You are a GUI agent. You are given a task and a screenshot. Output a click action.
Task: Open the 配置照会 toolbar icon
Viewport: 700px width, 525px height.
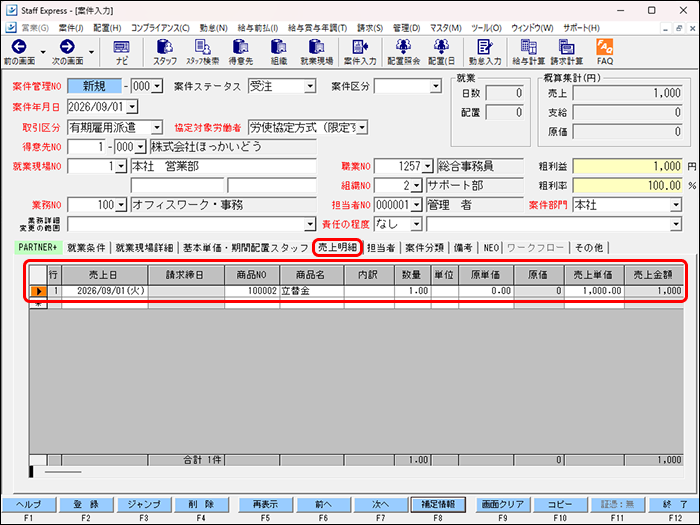pos(404,52)
